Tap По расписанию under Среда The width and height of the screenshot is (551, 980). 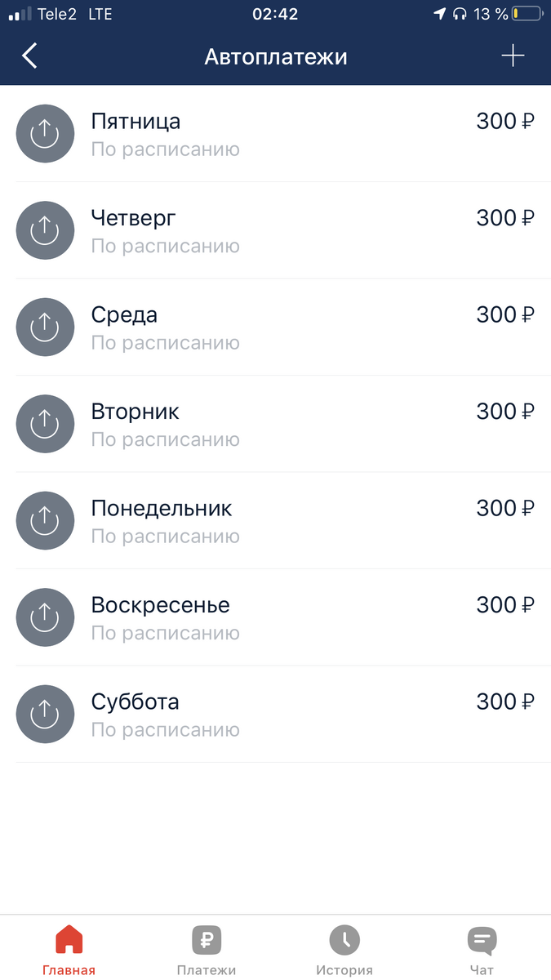[166, 342]
